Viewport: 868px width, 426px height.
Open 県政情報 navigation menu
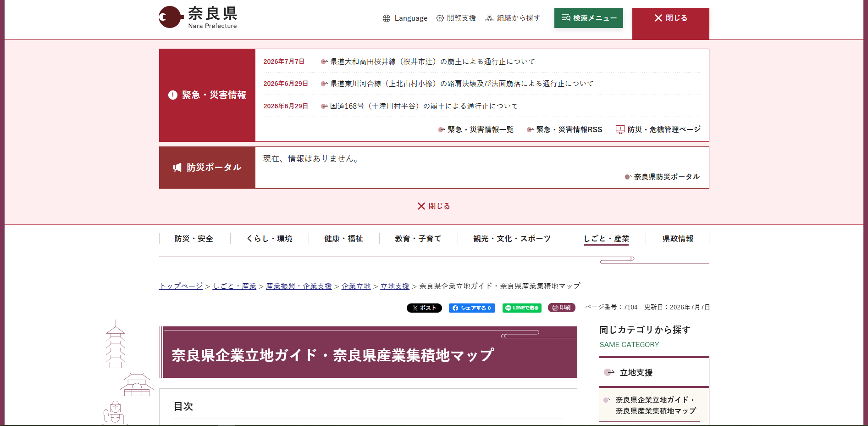(678, 239)
